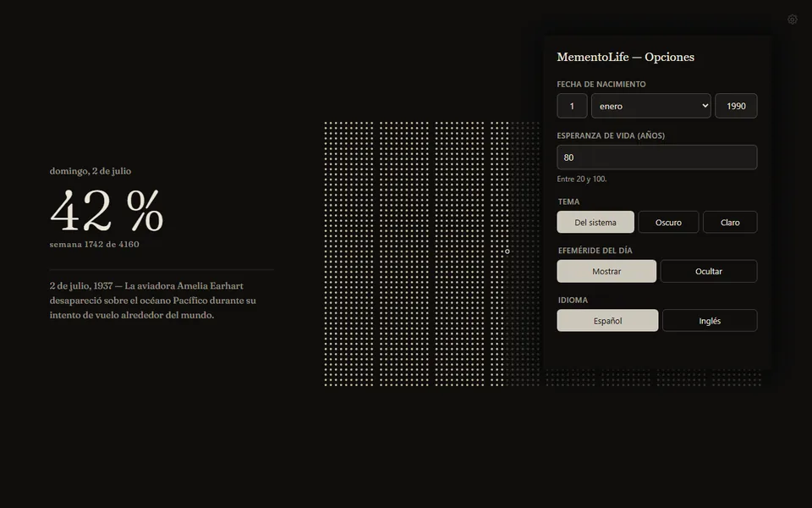
Task: Click the chevron arrow of the month selector
Action: 705,106
